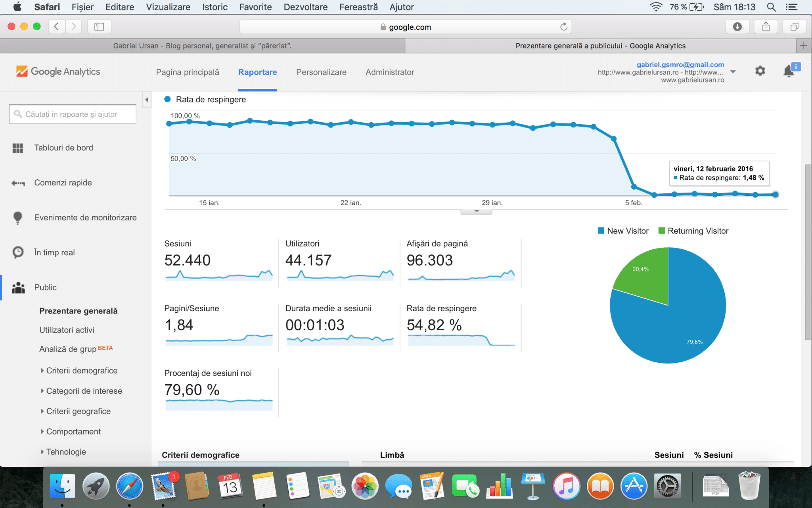This screenshot has width=812, height=508.
Task: Click the Sesiuni metric sparkline
Action: pyautogui.click(x=219, y=275)
